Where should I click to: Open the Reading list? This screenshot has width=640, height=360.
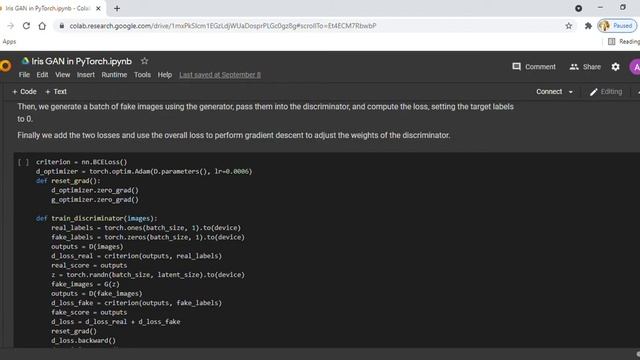tap(624, 42)
